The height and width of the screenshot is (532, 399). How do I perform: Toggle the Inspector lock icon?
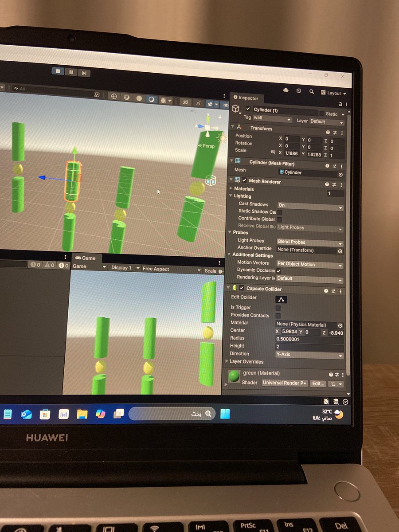click(340, 104)
